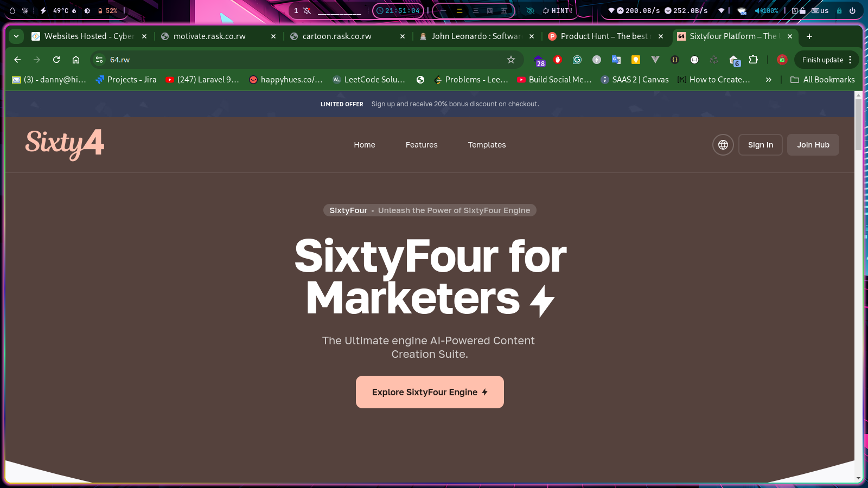
Task: Open the Extensions puzzle piece menu
Action: (x=753, y=60)
